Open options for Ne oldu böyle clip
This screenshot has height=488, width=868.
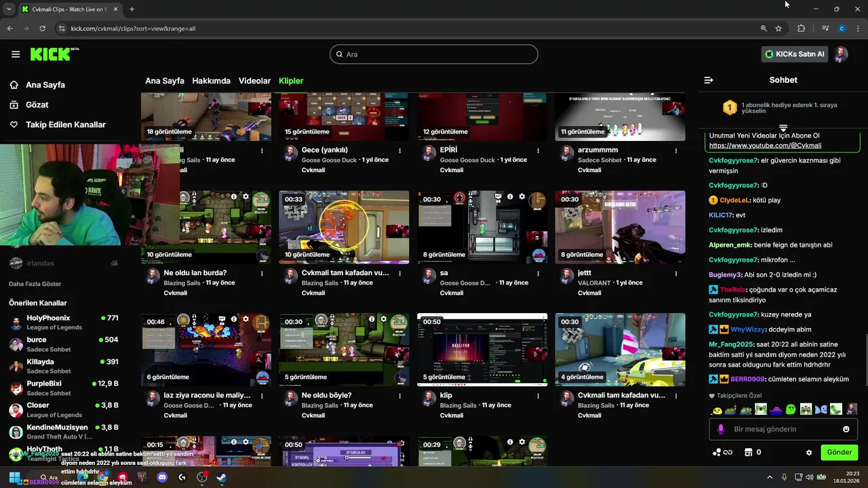pos(399,396)
